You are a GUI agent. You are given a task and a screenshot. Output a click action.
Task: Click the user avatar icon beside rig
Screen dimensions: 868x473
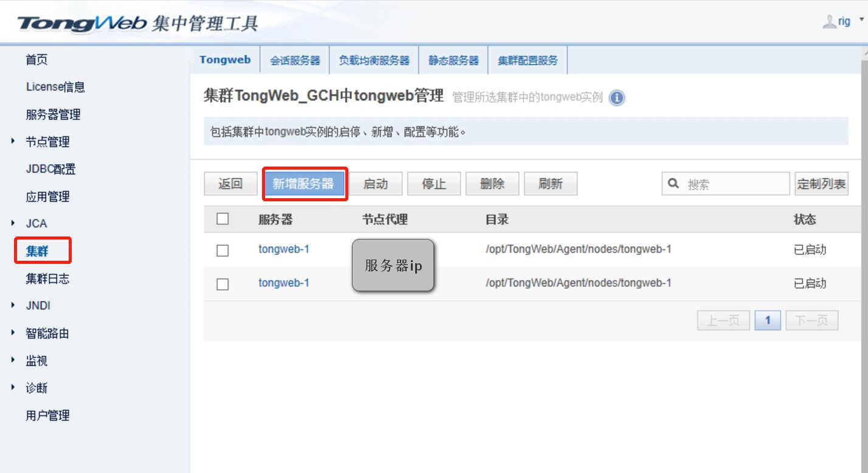[x=829, y=22]
